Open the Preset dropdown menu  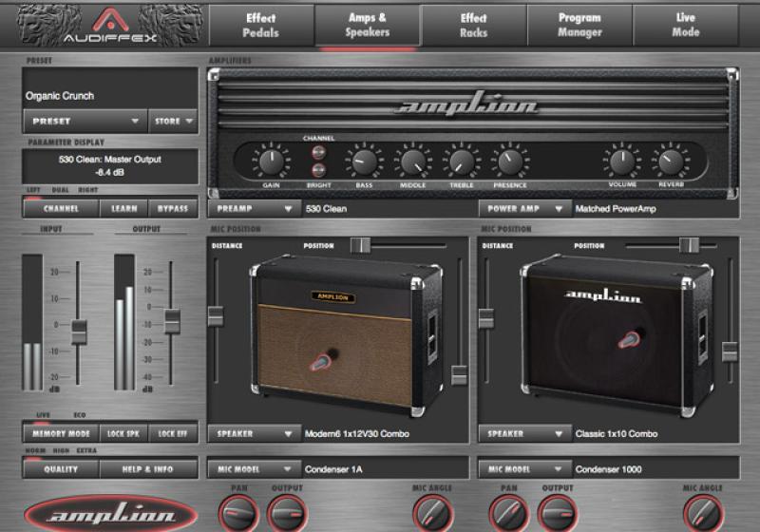pos(85,122)
